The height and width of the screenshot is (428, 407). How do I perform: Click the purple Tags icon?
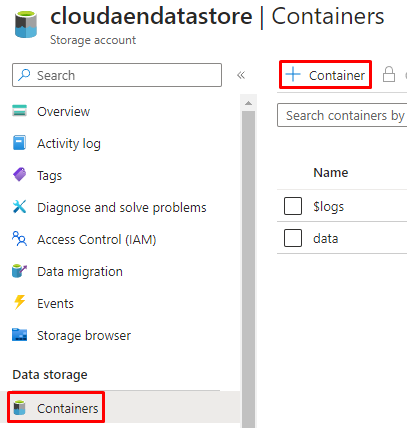click(x=19, y=175)
